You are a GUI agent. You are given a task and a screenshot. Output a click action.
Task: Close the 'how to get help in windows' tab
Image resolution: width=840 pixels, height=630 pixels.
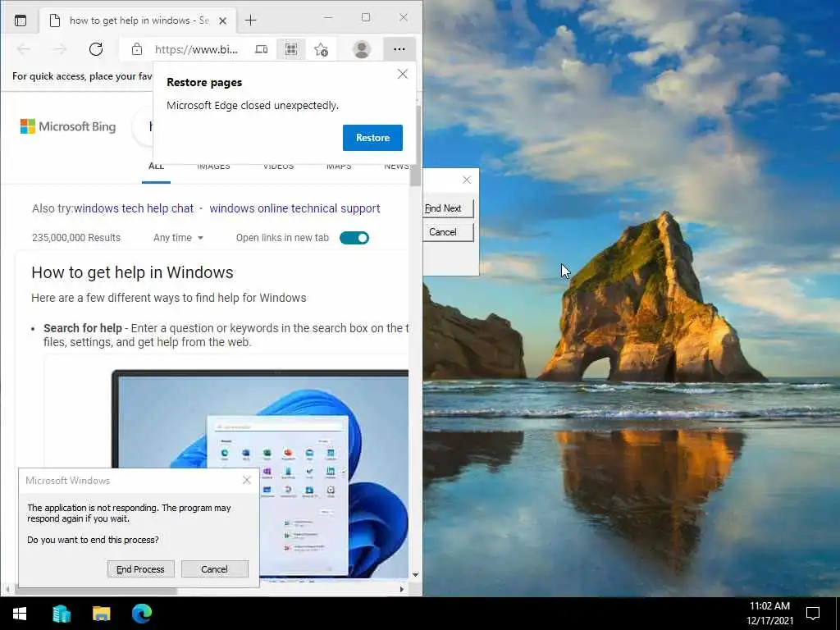(x=223, y=21)
